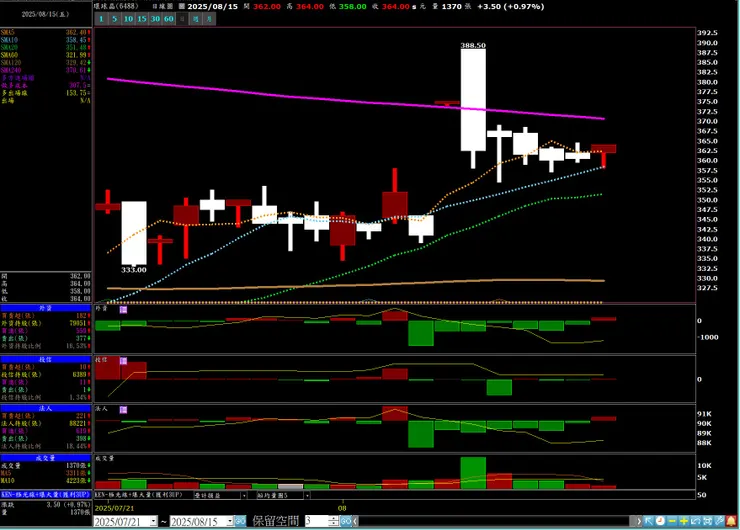Click the blue foreign-investor panel header
The width and height of the screenshot is (740, 530).
point(46,308)
